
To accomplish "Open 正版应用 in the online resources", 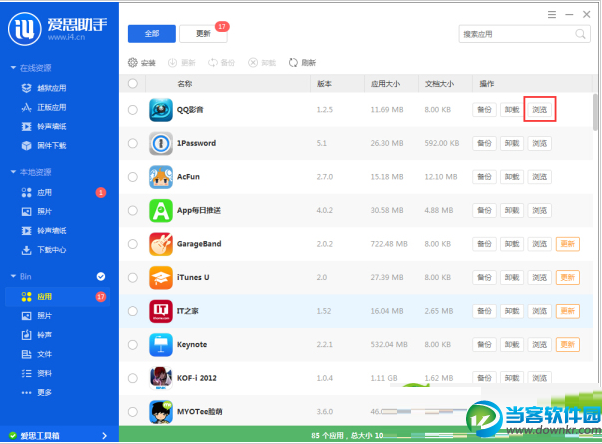I will pyautogui.click(x=44, y=107).
